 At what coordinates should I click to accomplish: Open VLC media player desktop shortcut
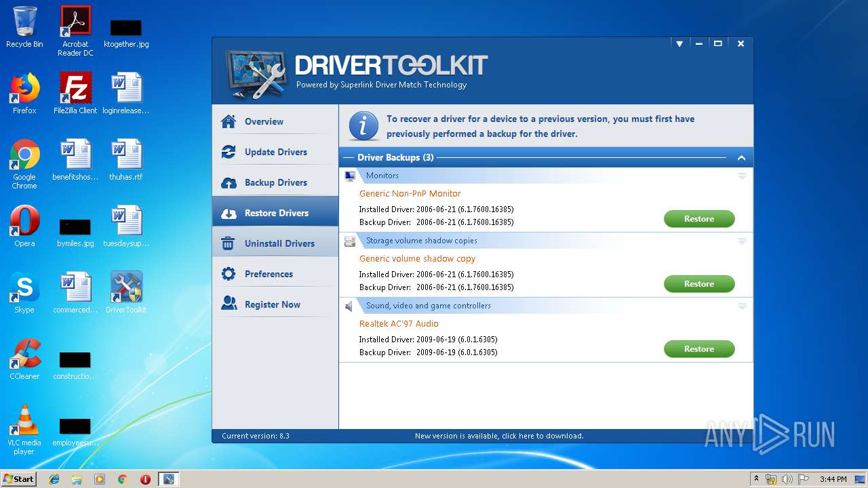click(x=24, y=430)
